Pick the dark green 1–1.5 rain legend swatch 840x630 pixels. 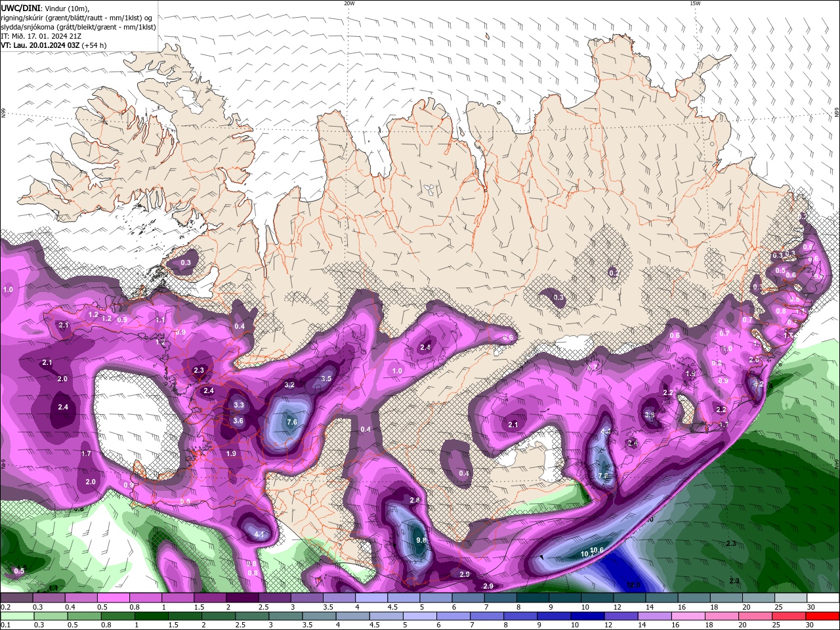(x=151, y=616)
